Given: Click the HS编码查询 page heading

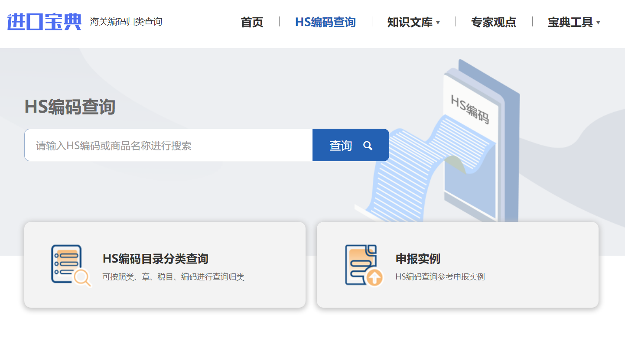Looking at the screenshot, I should pos(70,107).
